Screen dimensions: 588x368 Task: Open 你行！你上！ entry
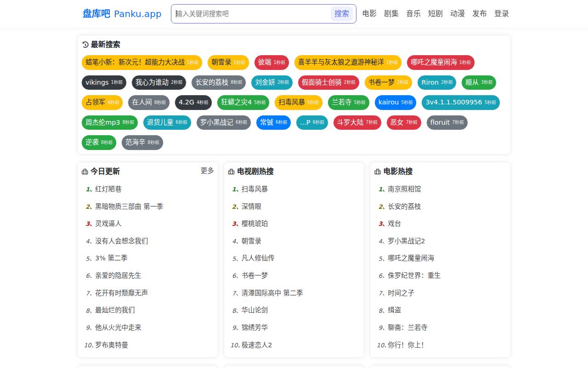(406, 345)
